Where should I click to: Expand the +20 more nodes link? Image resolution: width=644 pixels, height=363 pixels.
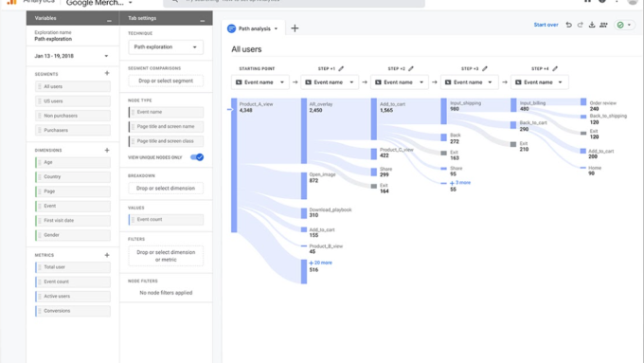pos(320,263)
